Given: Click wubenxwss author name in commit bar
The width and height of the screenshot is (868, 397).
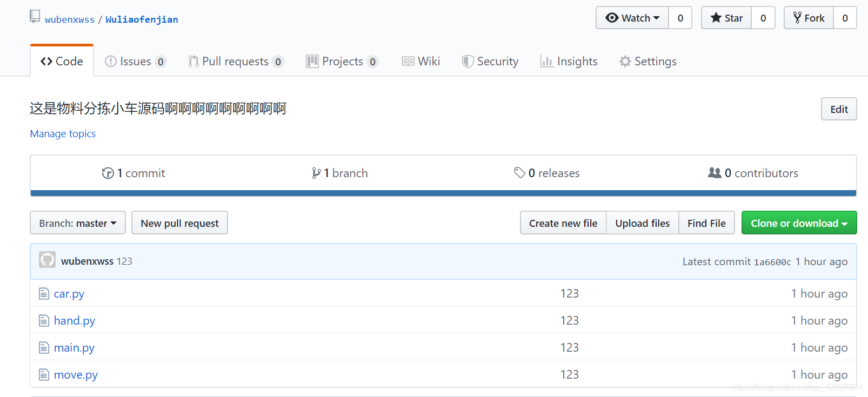Looking at the screenshot, I should [x=87, y=261].
